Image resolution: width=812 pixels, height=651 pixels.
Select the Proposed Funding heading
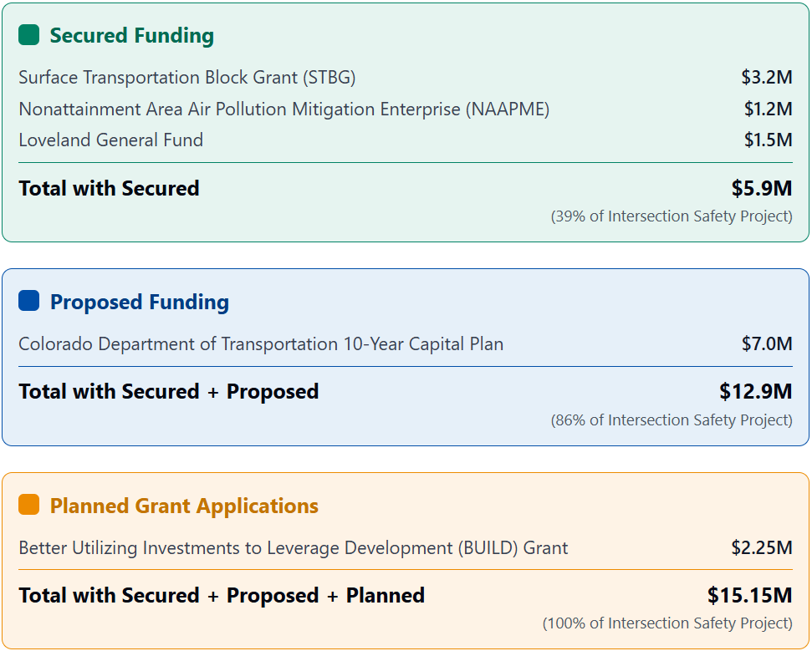tap(139, 302)
